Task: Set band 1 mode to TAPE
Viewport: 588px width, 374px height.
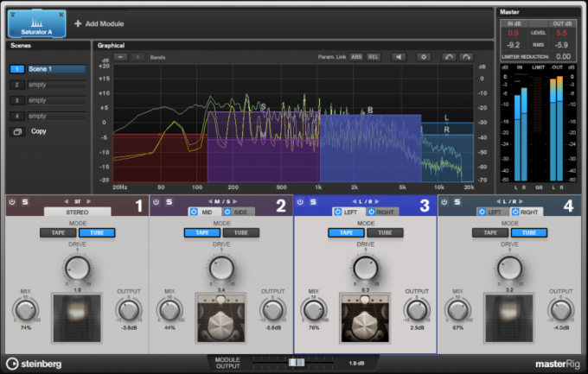Action: pyautogui.click(x=58, y=232)
